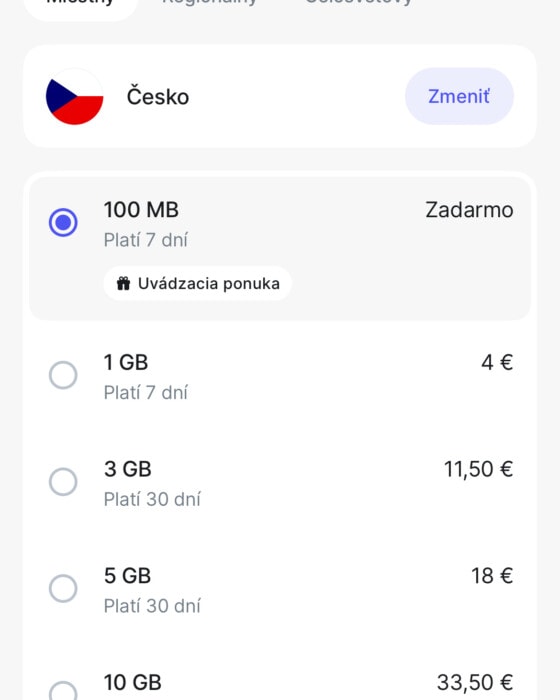This screenshot has height=700, width=560.
Task: Click the gift icon in the offer badge
Action: click(x=123, y=283)
